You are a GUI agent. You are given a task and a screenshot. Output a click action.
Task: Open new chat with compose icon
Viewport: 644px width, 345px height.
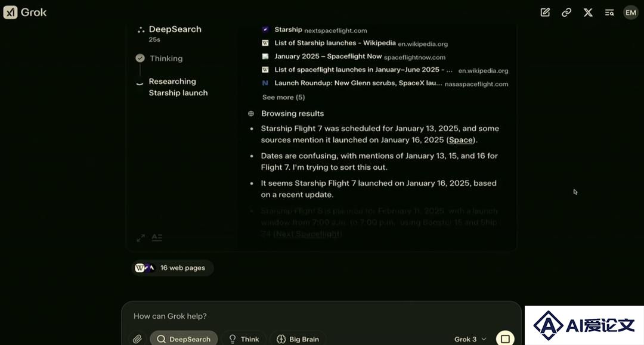(545, 13)
